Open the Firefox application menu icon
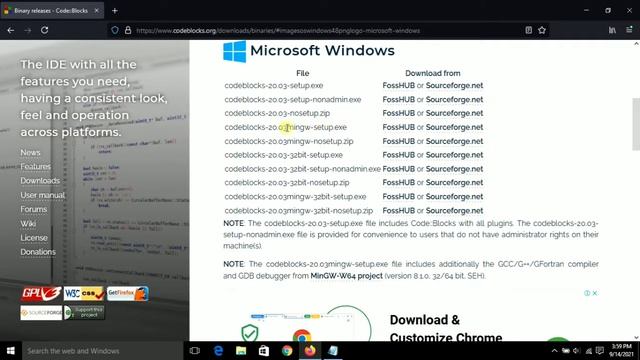 pos(629,30)
